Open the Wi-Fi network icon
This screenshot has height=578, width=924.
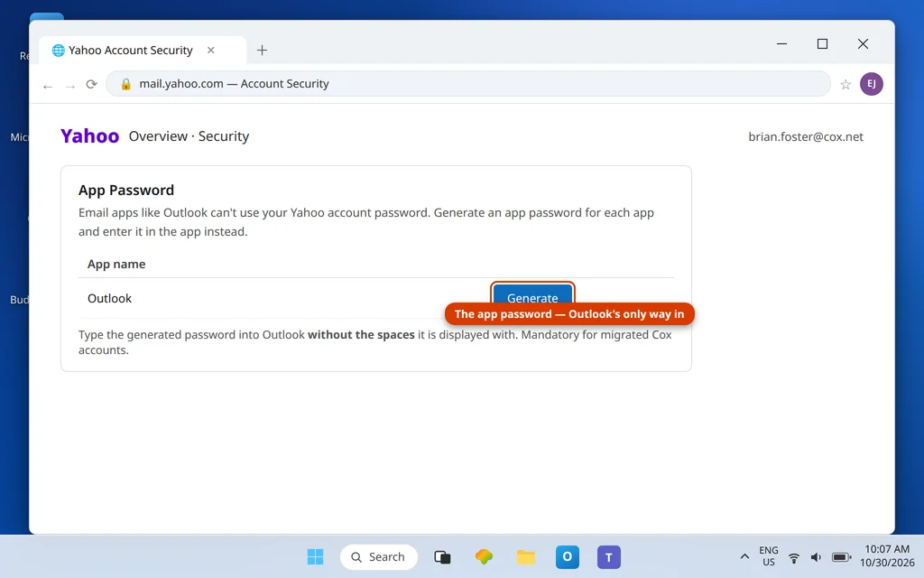[x=794, y=557]
